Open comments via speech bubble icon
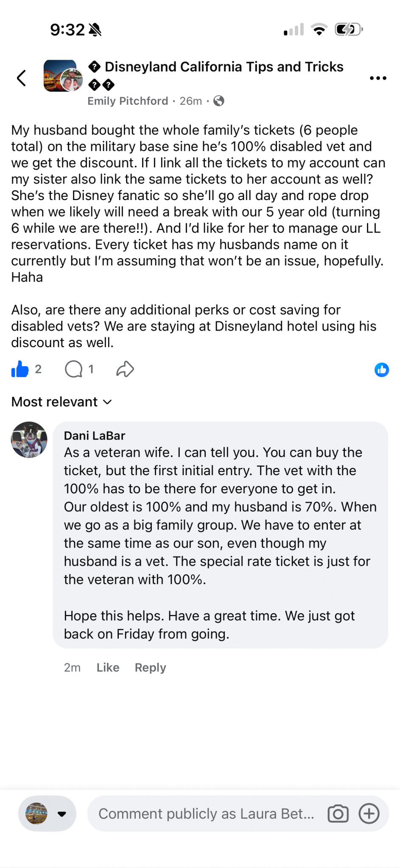This screenshot has width=400, height=868. 74,369
